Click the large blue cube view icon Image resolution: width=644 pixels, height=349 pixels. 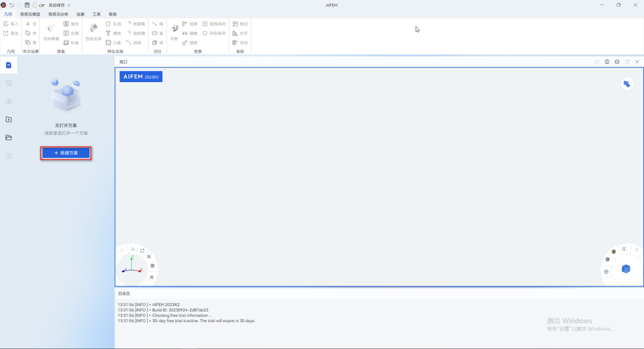click(x=626, y=269)
